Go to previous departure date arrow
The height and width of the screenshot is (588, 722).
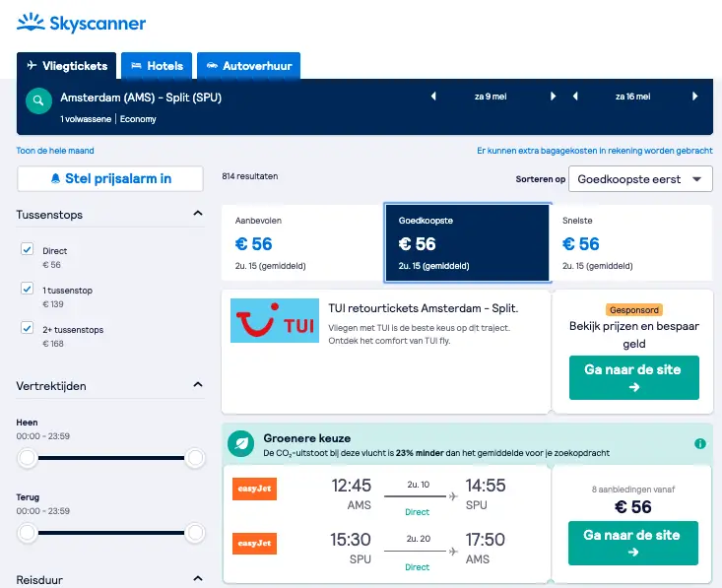433,97
